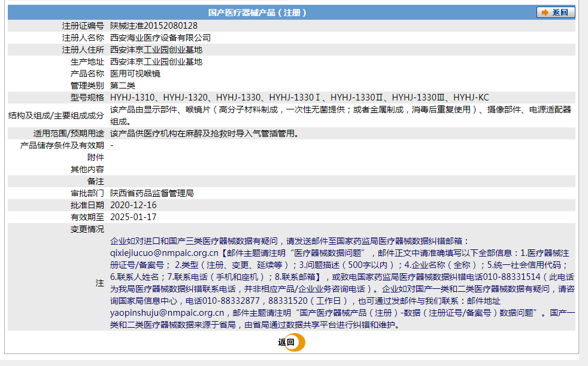Screen dimensions: 588x366
Task: Click the structure description starting 该产品由显示部件
Action: click(341, 115)
